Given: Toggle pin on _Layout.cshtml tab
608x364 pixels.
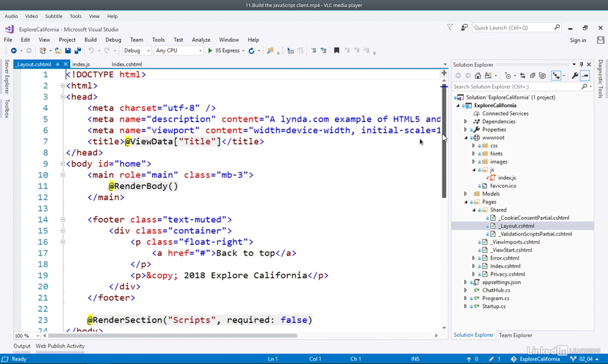Looking at the screenshot, I should pyautogui.click(x=57, y=64).
